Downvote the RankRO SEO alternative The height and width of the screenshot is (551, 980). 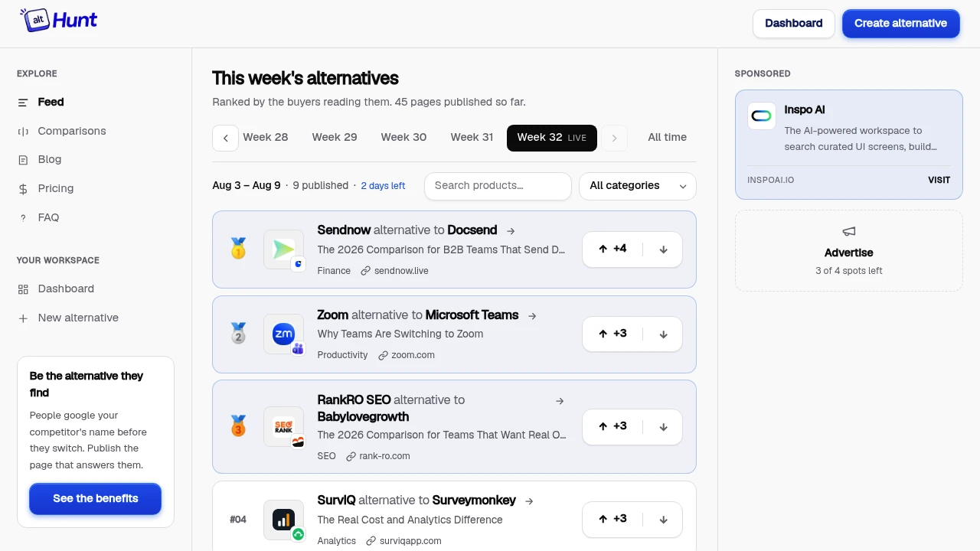[663, 427]
